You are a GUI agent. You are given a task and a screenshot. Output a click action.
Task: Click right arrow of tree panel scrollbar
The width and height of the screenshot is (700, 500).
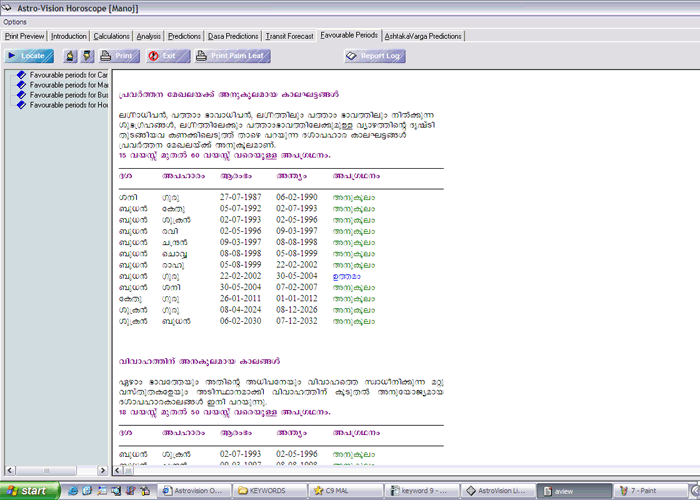point(103,470)
